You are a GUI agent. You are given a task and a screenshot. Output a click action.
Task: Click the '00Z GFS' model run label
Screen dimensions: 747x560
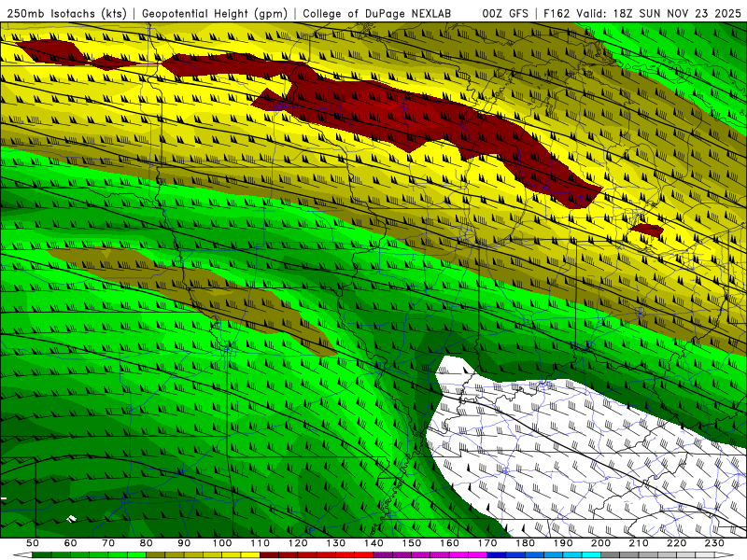pos(505,14)
